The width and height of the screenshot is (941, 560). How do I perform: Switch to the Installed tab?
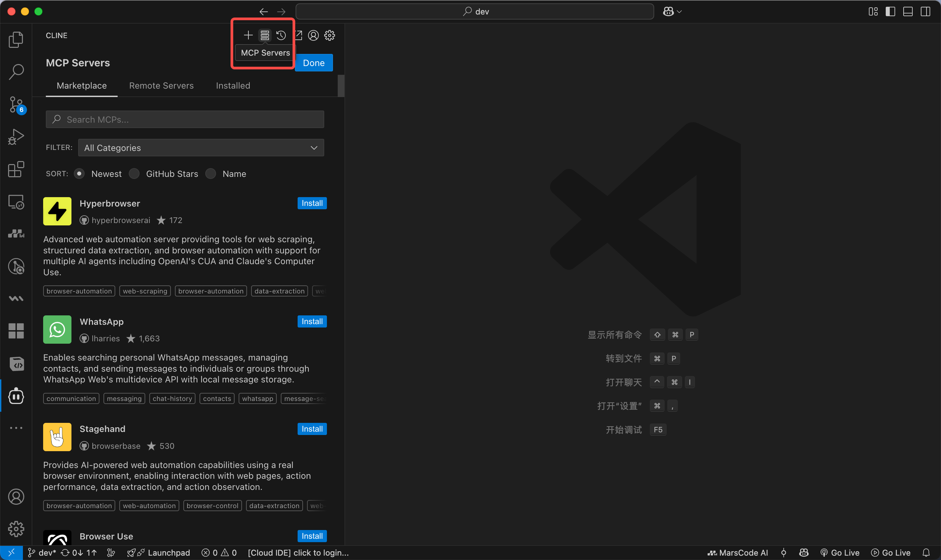pyautogui.click(x=233, y=86)
